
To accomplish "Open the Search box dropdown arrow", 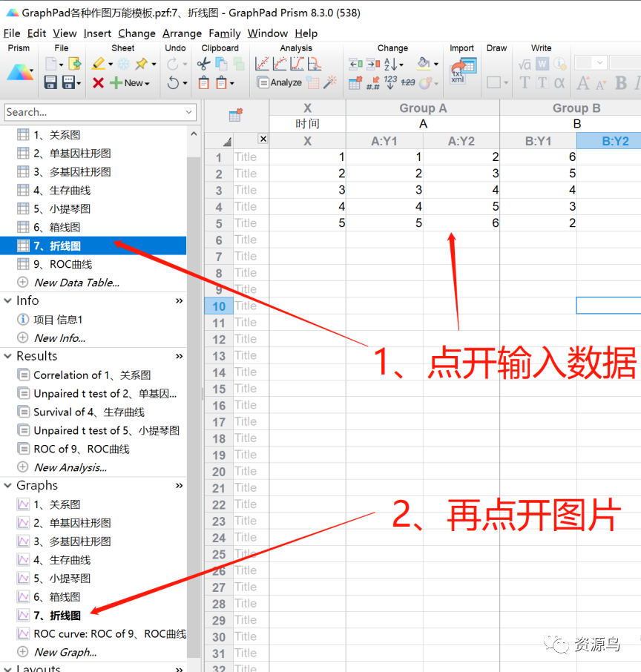I will pos(188,112).
